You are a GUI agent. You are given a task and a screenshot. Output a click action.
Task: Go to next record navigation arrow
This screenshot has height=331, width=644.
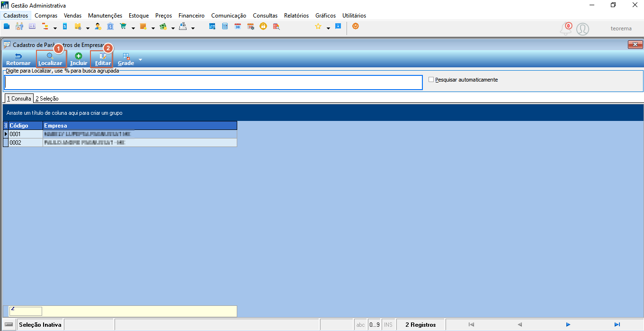tap(568, 324)
